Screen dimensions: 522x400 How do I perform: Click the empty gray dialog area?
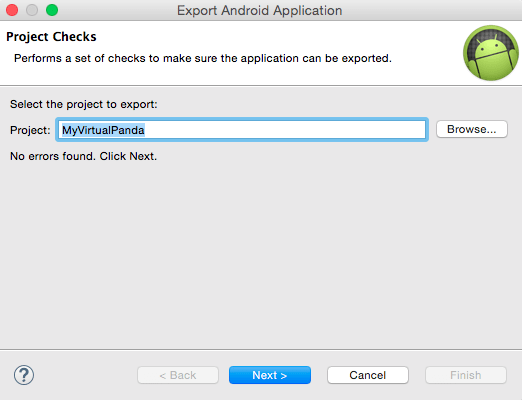pos(261,253)
